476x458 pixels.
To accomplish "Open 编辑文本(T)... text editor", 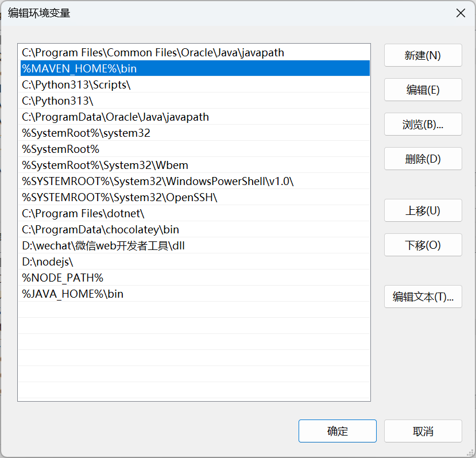I will (423, 297).
